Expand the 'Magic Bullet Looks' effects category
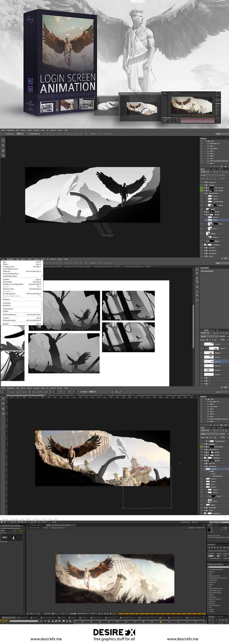 click(x=208, y=590)
